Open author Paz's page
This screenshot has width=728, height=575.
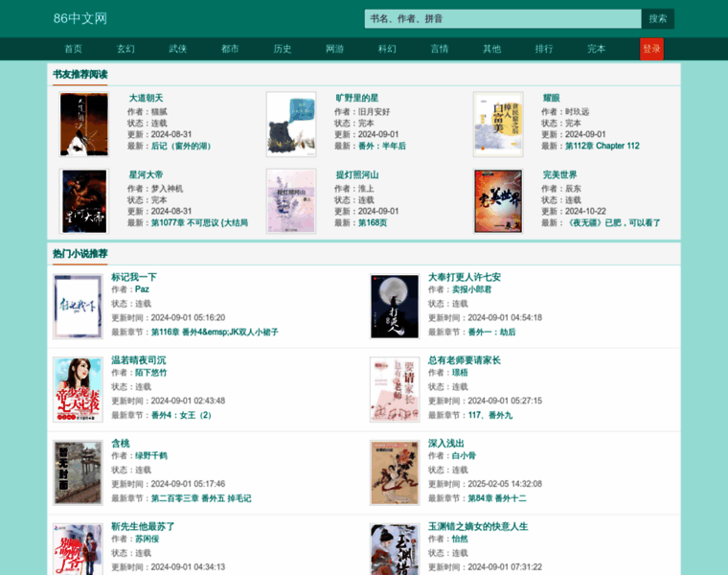(142, 289)
